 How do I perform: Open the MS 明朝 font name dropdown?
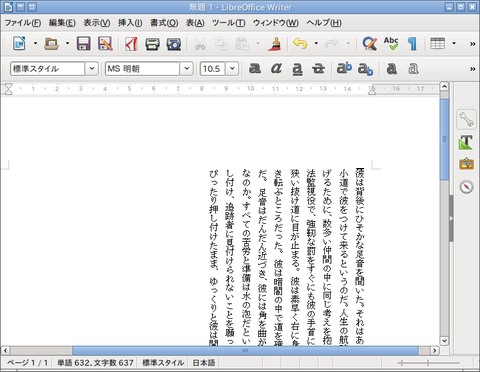click(187, 69)
